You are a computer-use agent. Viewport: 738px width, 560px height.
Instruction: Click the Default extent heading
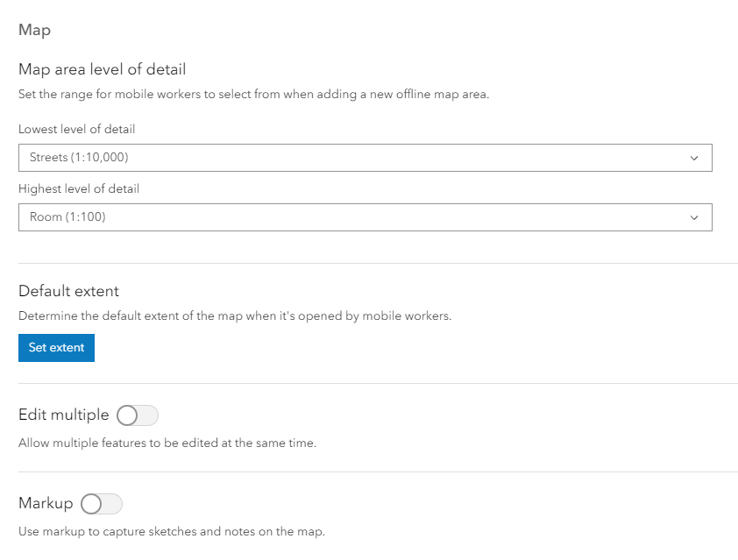point(68,291)
